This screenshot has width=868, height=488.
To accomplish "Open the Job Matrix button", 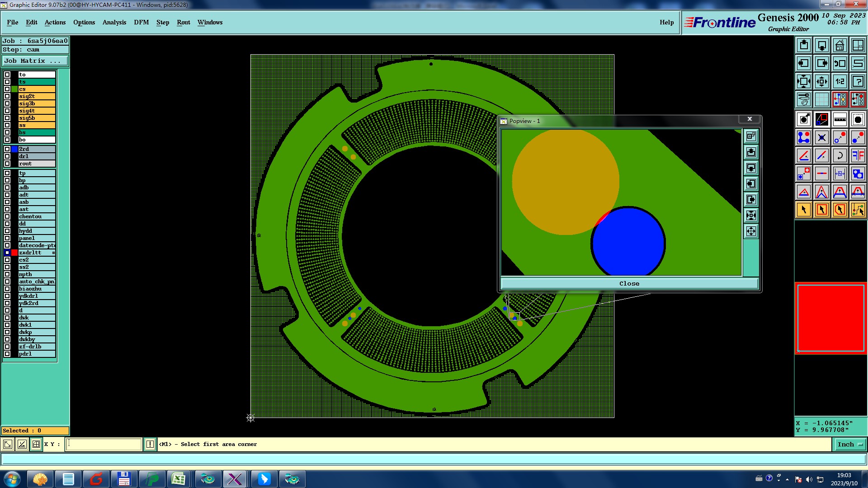I will pyautogui.click(x=35, y=61).
